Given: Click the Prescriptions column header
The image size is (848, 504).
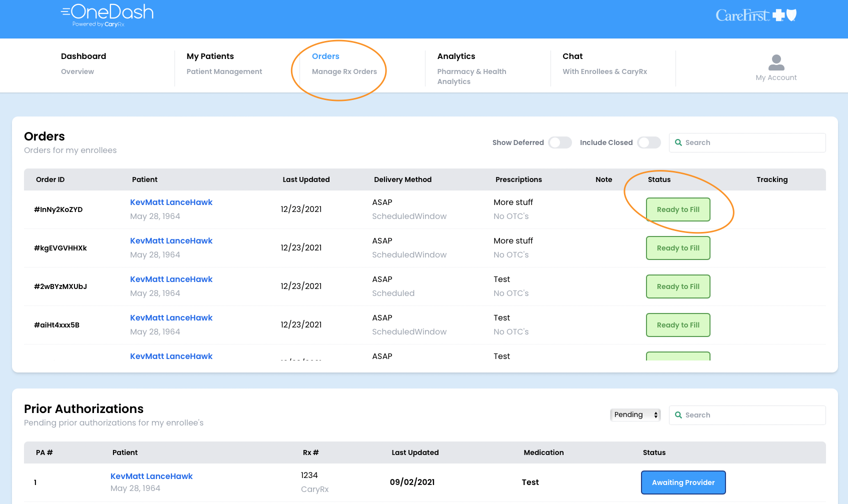Looking at the screenshot, I should (x=518, y=179).
